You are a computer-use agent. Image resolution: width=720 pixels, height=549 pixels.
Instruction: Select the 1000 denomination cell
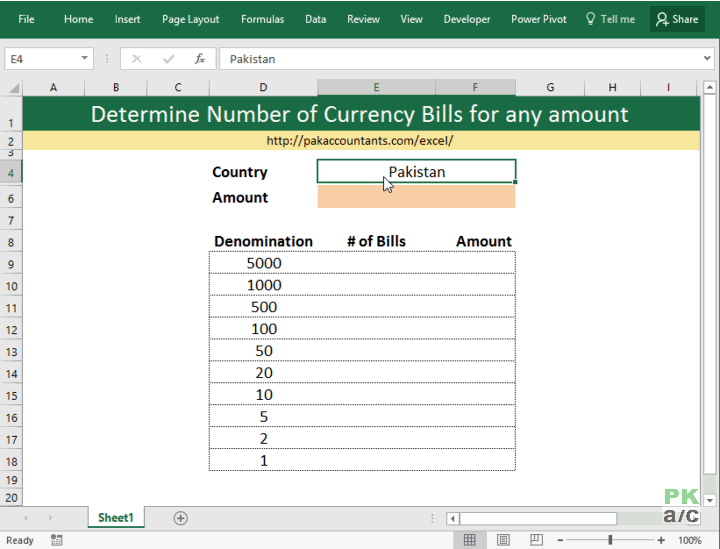(263, 285)
